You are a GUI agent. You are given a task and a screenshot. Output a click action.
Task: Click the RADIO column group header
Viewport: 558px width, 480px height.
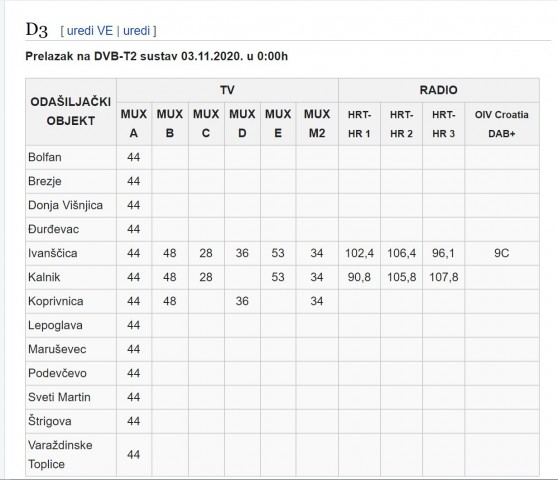(438, 90)
